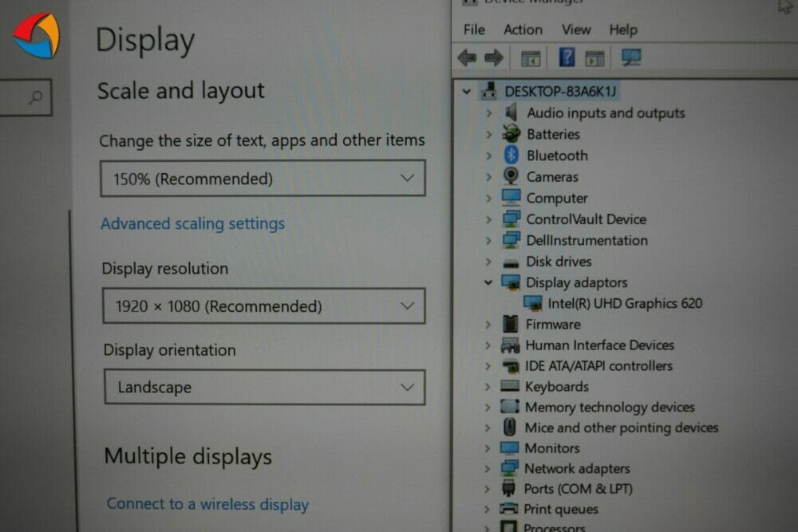Open the Action menu in Device Manager
Image resolution: width=798 pixels, height=532 pixels.
pyautogui.click(x=523, y=30)
